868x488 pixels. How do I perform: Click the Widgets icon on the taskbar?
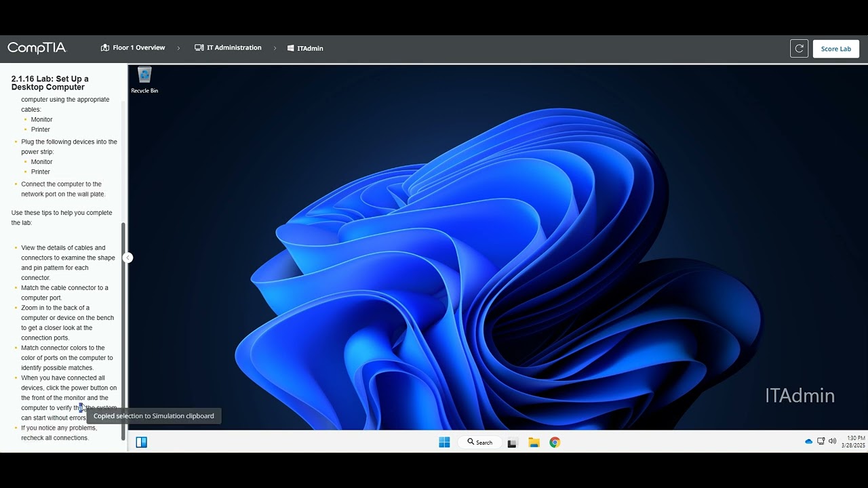(x=142, y=443)
